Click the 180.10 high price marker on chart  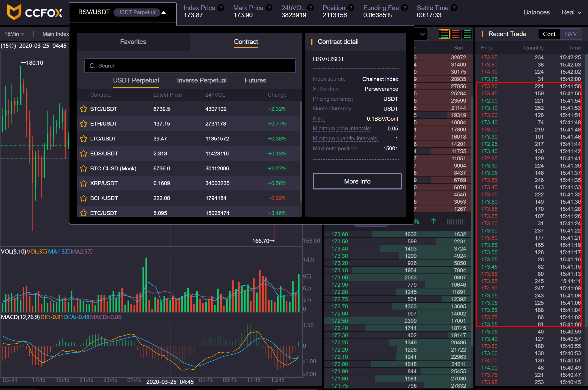pos(32,63)
